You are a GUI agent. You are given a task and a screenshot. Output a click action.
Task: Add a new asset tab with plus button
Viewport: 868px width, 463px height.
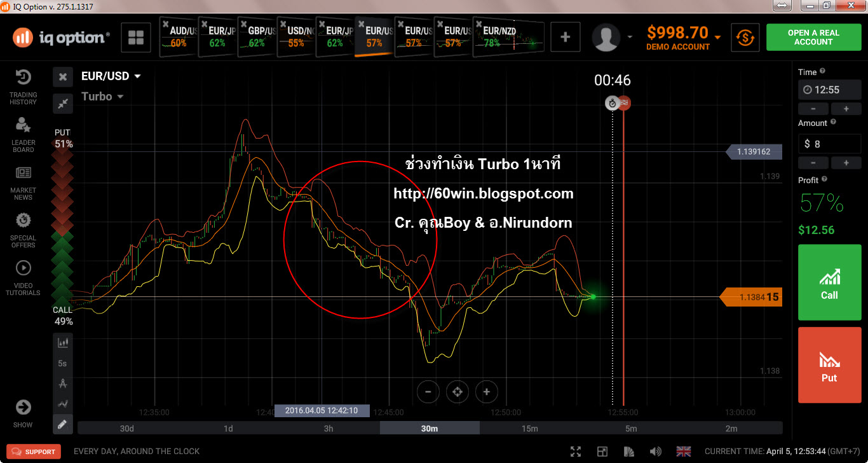[x=566, y=38]
